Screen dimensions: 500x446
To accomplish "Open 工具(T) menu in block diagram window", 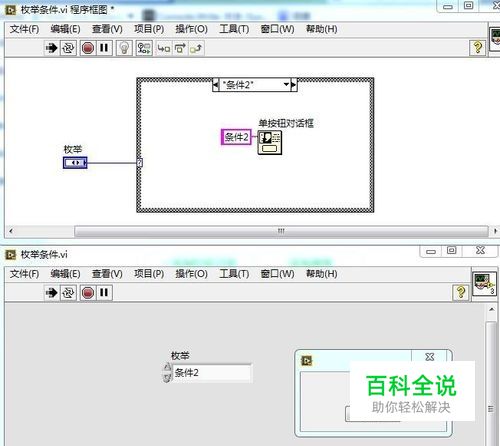I will [234, 29].
